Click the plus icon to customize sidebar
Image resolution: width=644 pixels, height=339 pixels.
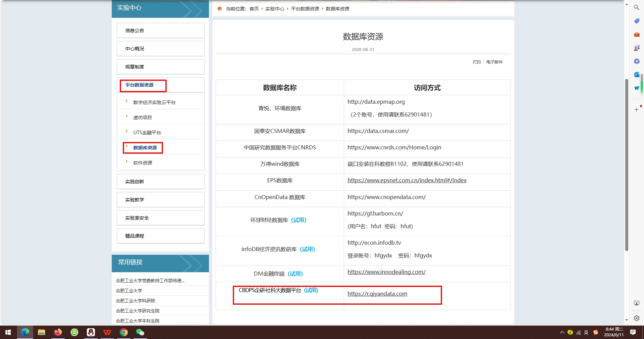tap(636, 109)
